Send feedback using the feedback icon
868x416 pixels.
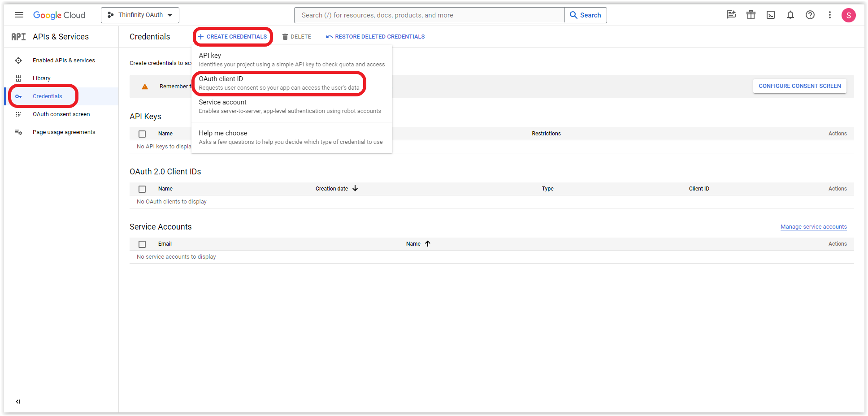[731, 15]
